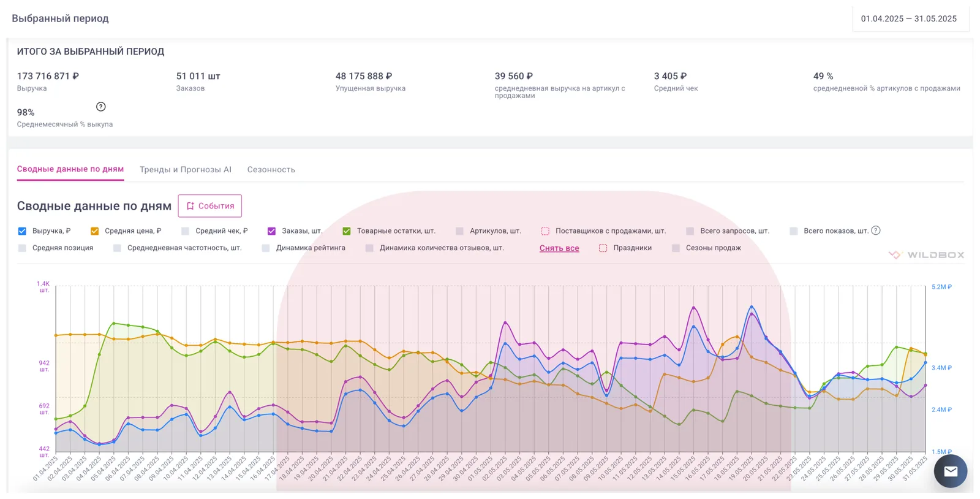Click the 3.4M ₽ axis label

pos(941,368)
